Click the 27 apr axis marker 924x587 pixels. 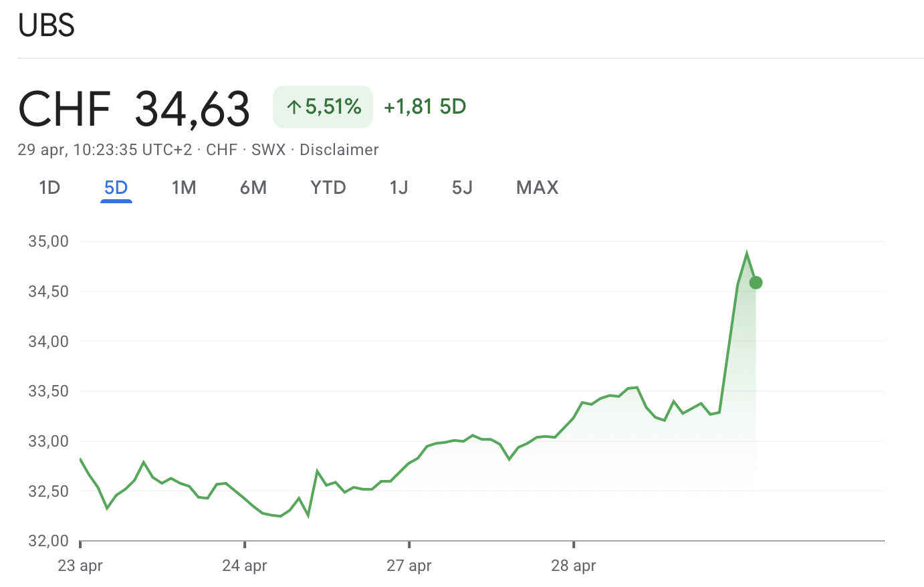(x=409, y=566)
